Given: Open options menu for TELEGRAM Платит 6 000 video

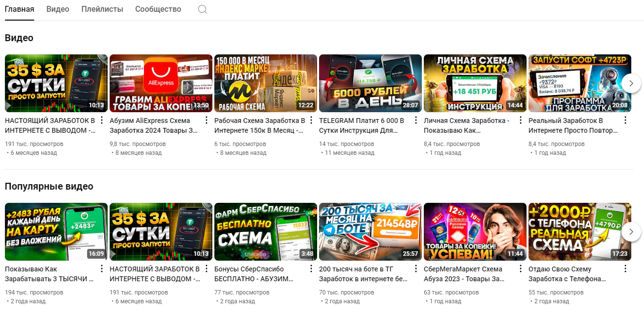Looking at the screenshot, I should pos(416,121).
